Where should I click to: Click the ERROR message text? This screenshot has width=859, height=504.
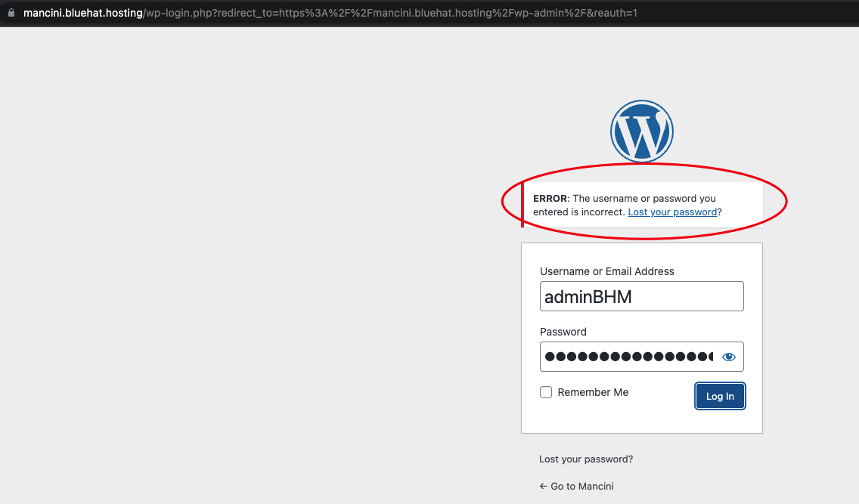click(x=628, y=206)
